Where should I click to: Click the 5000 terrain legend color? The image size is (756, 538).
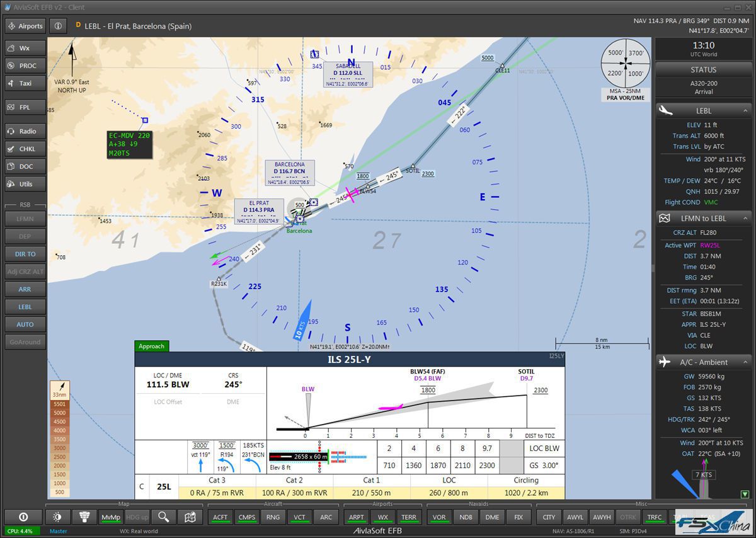coord(60,413)
